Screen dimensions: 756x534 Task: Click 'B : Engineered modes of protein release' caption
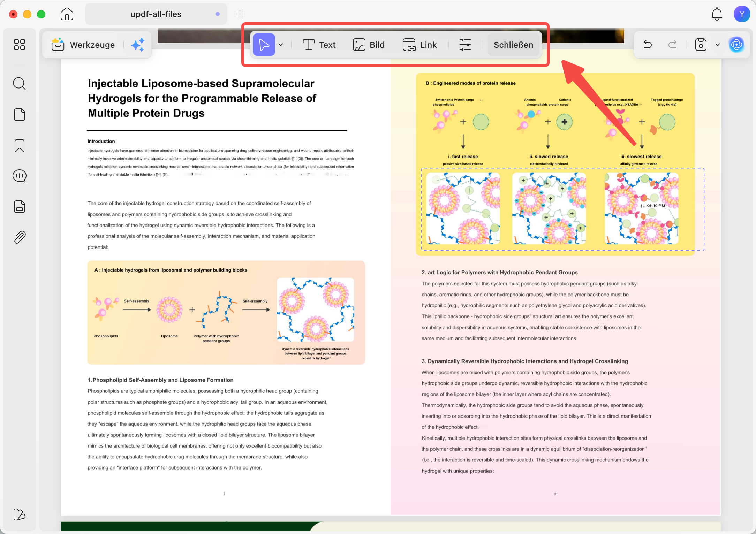click(x=470, y=83)
